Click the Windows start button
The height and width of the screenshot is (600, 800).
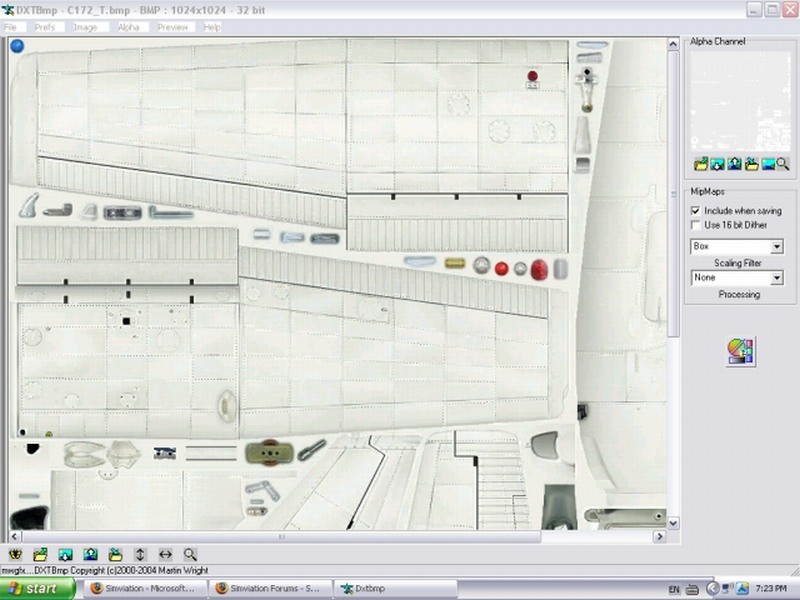click(x=37, y=589)
